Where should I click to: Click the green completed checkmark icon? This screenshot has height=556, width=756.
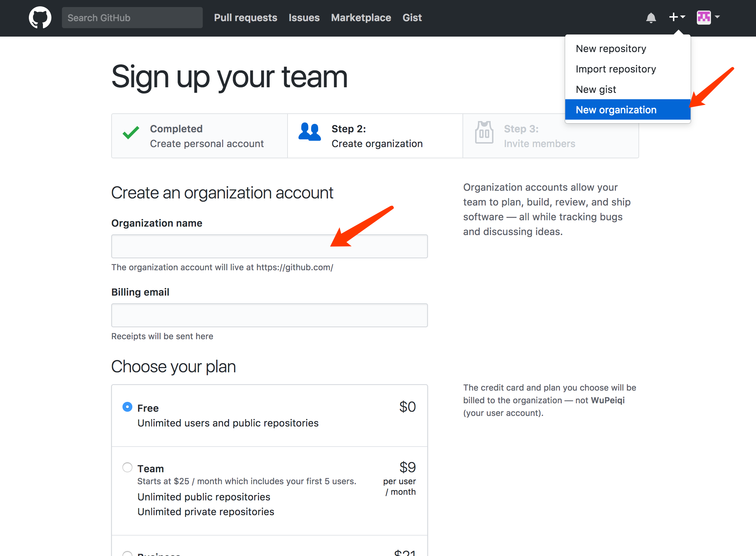131,133
